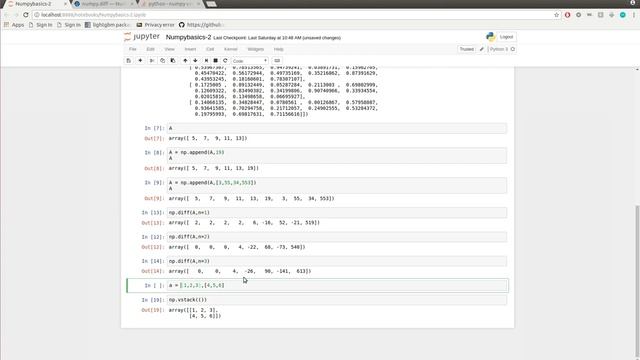The width and height of the screenshot is (640, 360).
Task: Insert a new cell below with the plus icon
Action: (140, 60)
